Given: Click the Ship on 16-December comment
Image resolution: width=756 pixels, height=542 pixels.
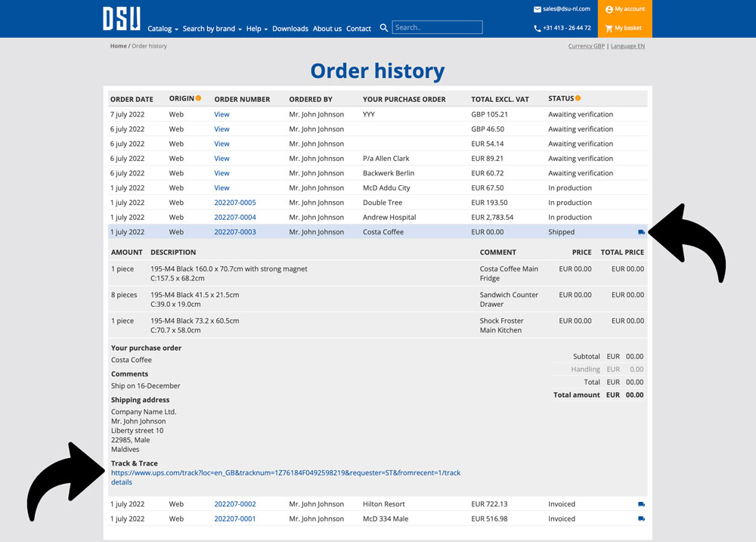Looking at the screenshot, I should [146, 386].
